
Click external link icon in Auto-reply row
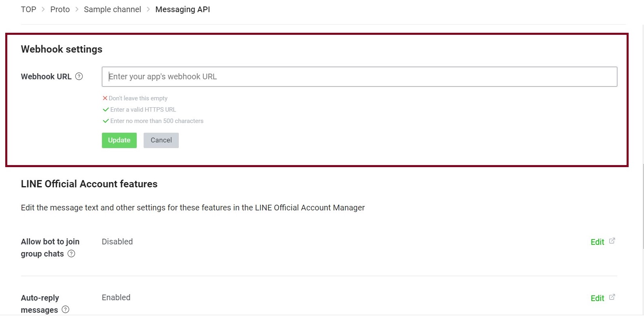612,297
